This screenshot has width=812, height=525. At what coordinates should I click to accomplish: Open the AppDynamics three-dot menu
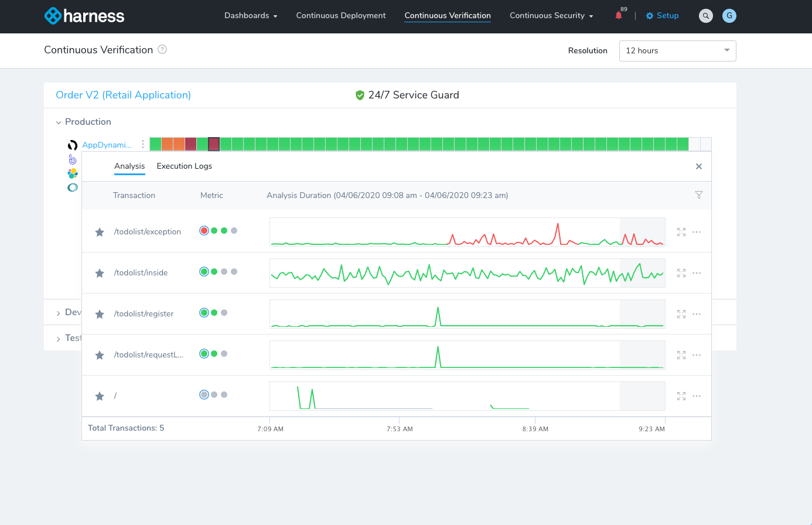143,144
